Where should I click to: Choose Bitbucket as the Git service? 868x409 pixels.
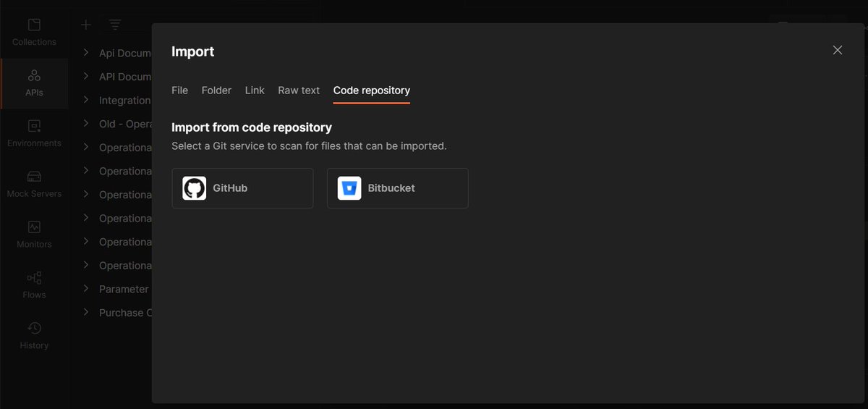pos(398,188)
